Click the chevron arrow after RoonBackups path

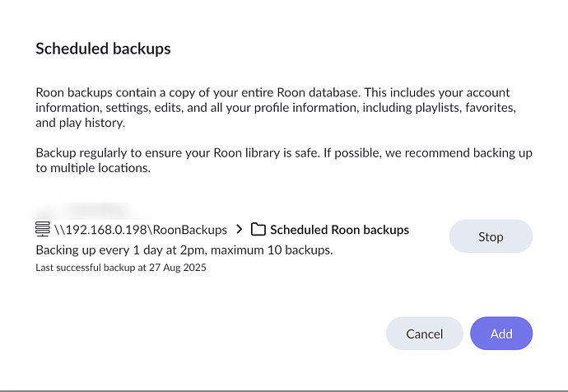coord(239,230)
